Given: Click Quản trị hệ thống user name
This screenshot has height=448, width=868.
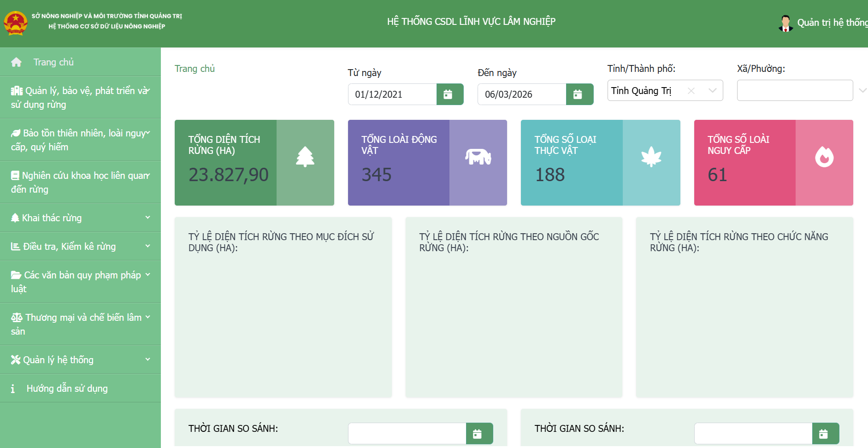Looking at the screenshot, I should click(832, 23).
